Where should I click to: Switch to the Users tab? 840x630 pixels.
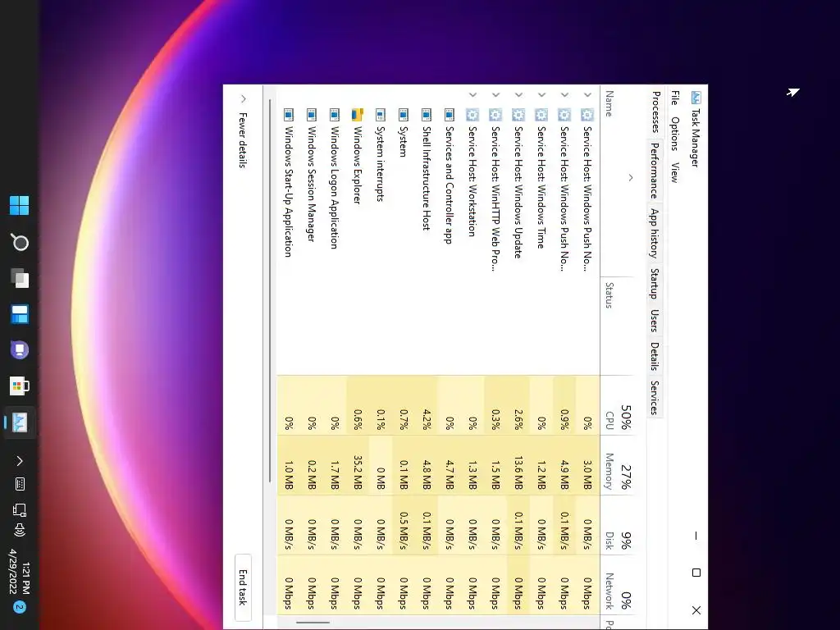tap(654, 321)
